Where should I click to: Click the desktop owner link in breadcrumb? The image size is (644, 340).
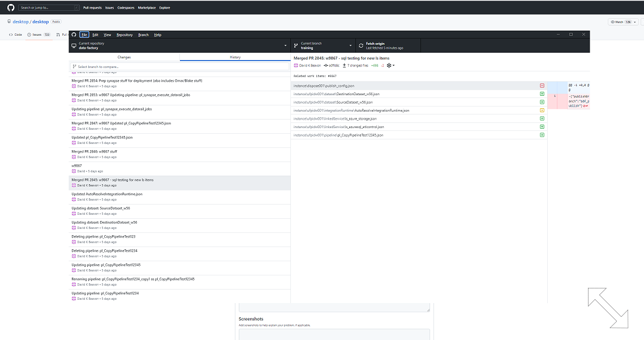(x=20, y=22)
